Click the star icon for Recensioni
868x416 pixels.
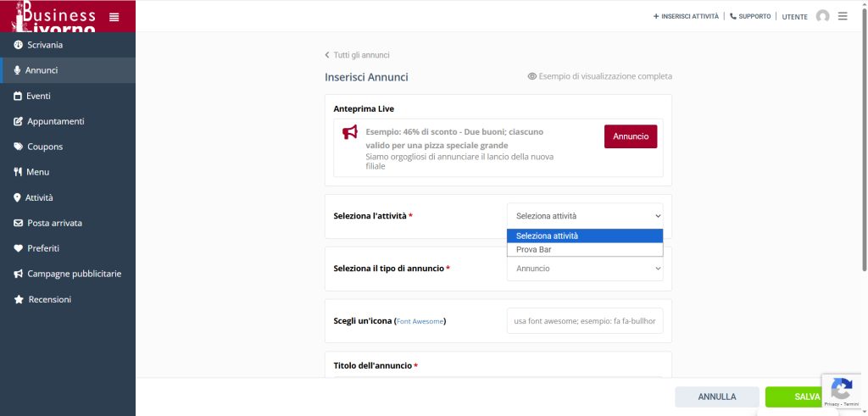coord(19,299)
